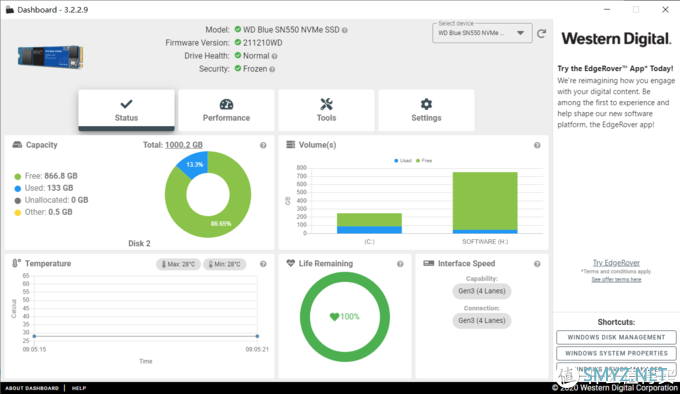Click the Drive Health info icon
This screenshot has height=394, width=680.
pos(274,56)
